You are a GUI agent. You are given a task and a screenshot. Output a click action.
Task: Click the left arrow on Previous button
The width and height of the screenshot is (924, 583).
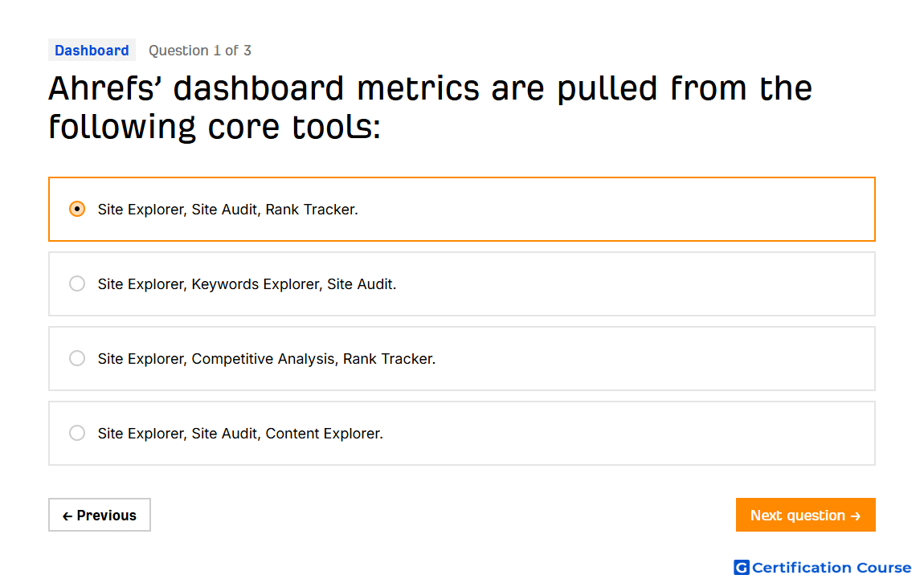click(67, 516)
